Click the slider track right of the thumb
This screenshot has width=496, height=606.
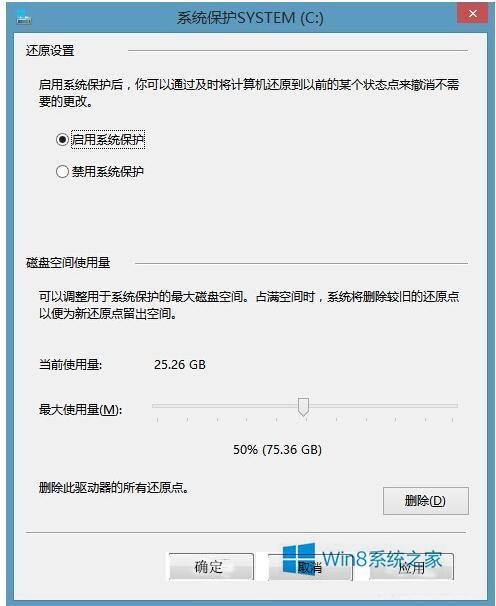pyautogui.click(x=384, y=405)
